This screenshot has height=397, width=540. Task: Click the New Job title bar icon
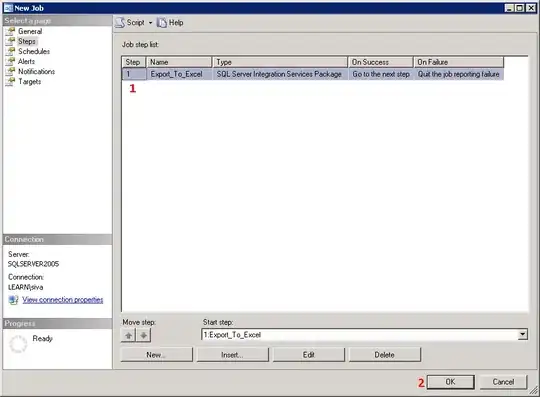(x=8, y=8)
